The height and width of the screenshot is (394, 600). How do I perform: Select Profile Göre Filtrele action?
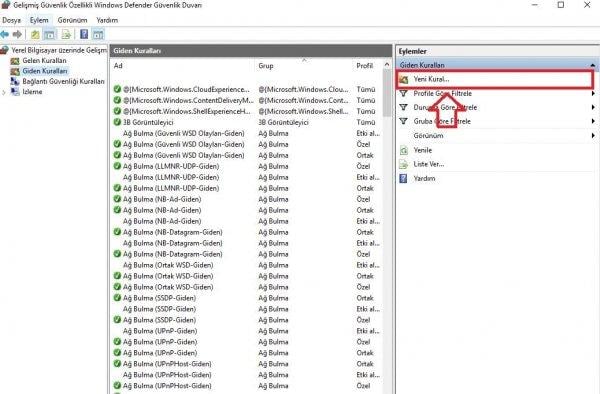tap(442, 93)
